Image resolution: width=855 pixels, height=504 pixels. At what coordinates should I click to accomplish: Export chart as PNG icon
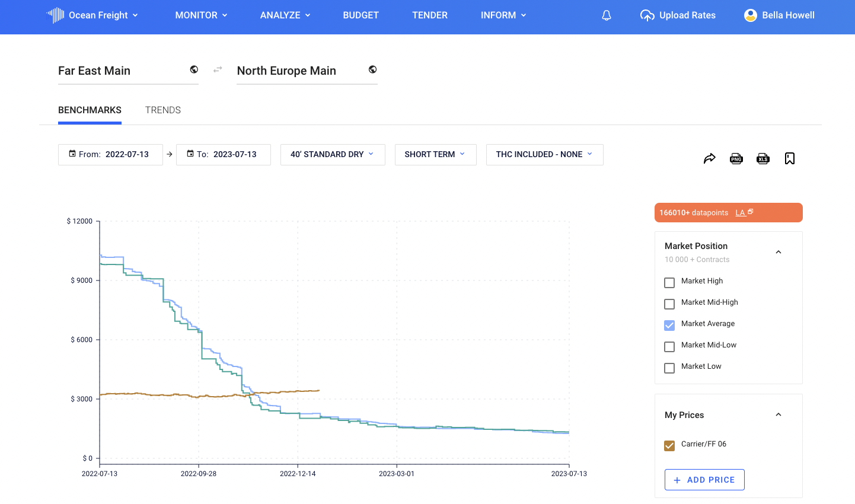coord(736,158)
